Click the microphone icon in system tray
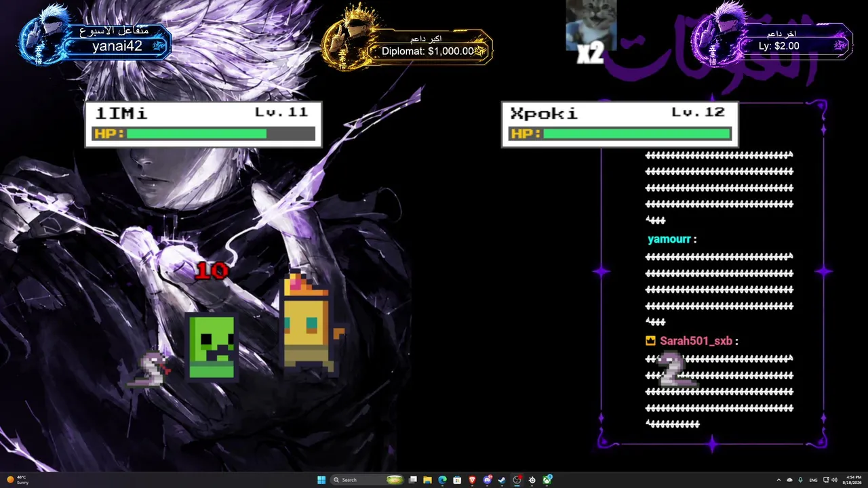868x488 pixels. coord(801,480)
